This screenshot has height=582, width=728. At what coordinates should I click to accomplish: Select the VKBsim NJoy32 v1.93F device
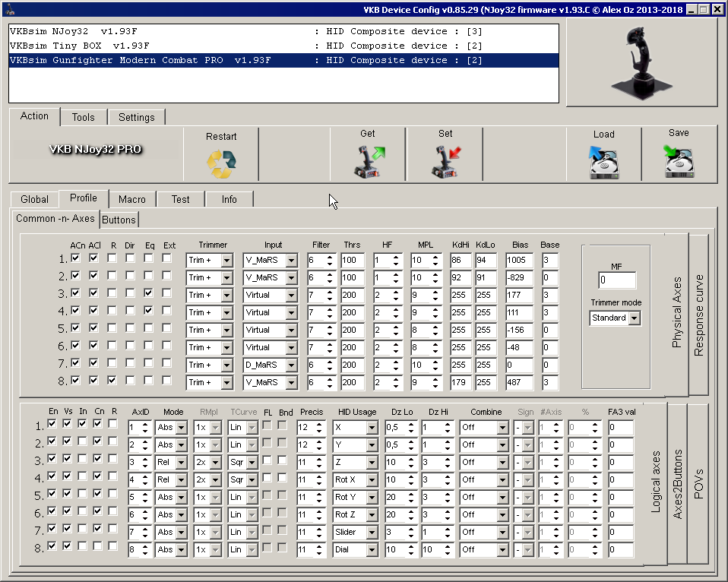click(283, 32)
